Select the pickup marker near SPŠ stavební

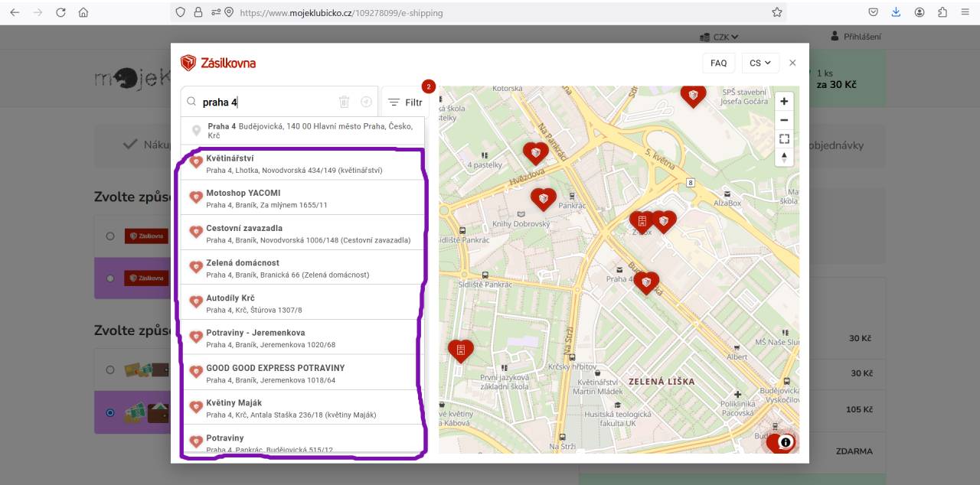693,95
